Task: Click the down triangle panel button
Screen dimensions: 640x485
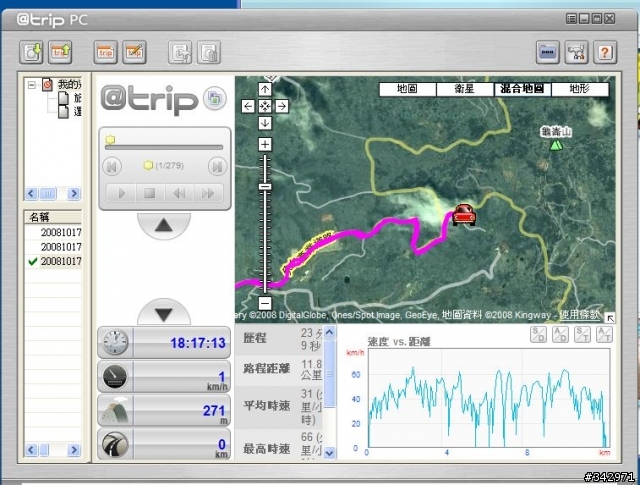Action: tap(164, 313)
